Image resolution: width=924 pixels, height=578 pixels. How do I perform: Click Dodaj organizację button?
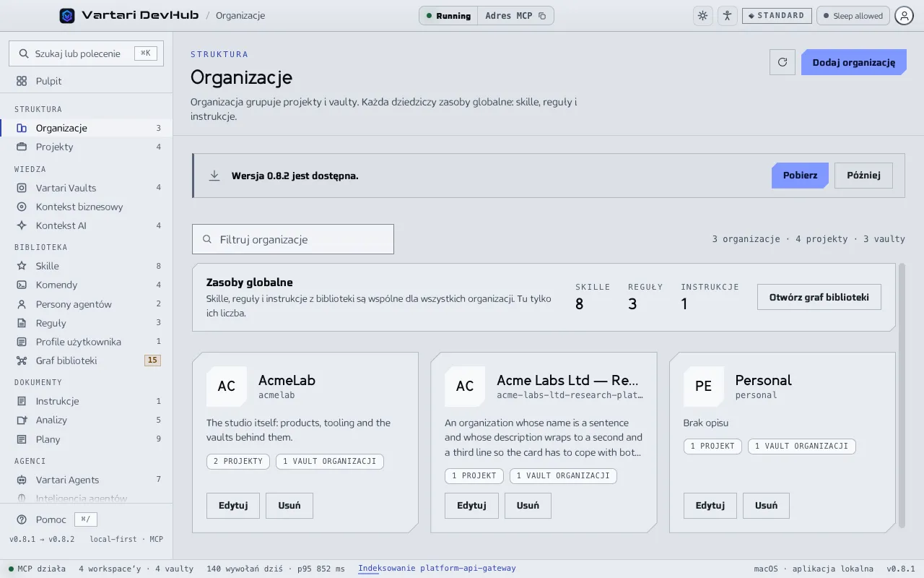click(853, 62)
